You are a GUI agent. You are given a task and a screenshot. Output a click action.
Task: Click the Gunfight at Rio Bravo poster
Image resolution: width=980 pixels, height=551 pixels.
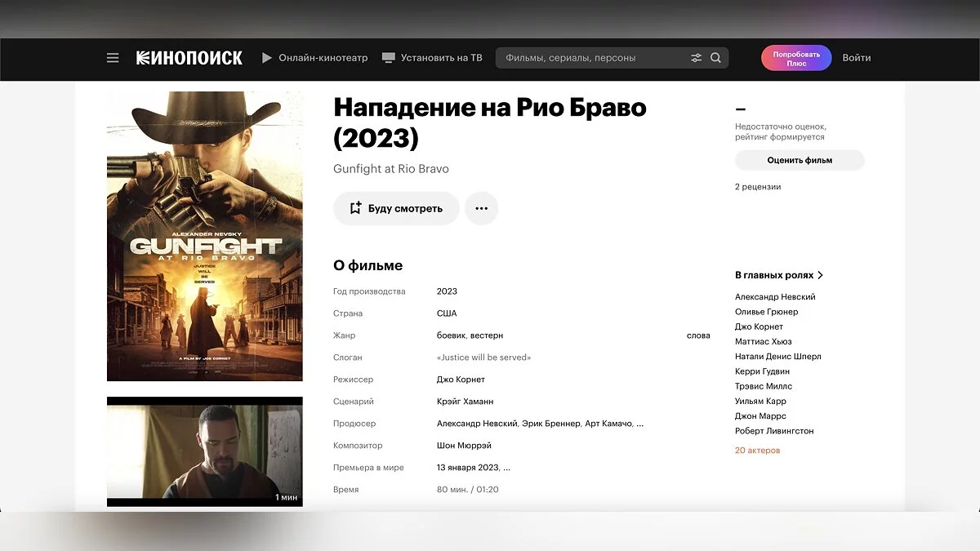(204, 236)
